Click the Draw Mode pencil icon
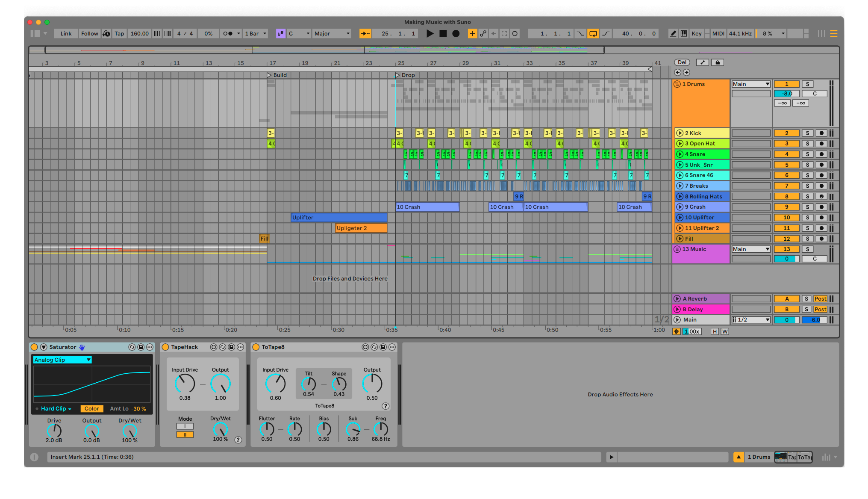Screen dimensions: 868x499 click(x=673, y=33)
